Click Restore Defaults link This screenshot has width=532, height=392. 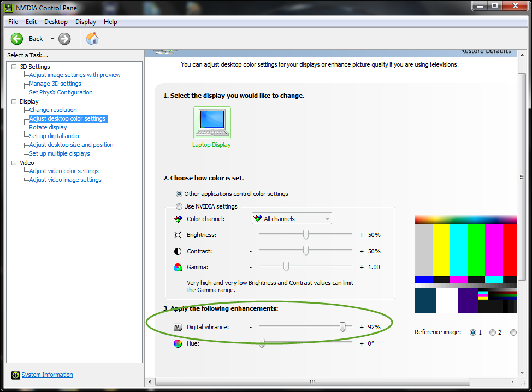point(486,51)
